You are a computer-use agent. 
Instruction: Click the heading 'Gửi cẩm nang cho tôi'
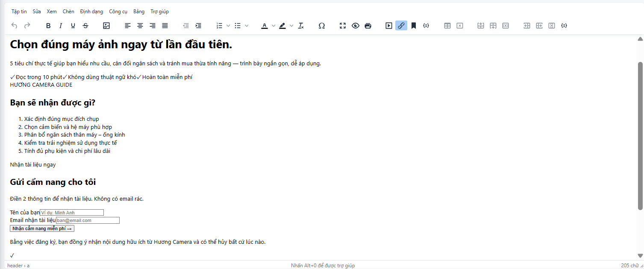53,182
